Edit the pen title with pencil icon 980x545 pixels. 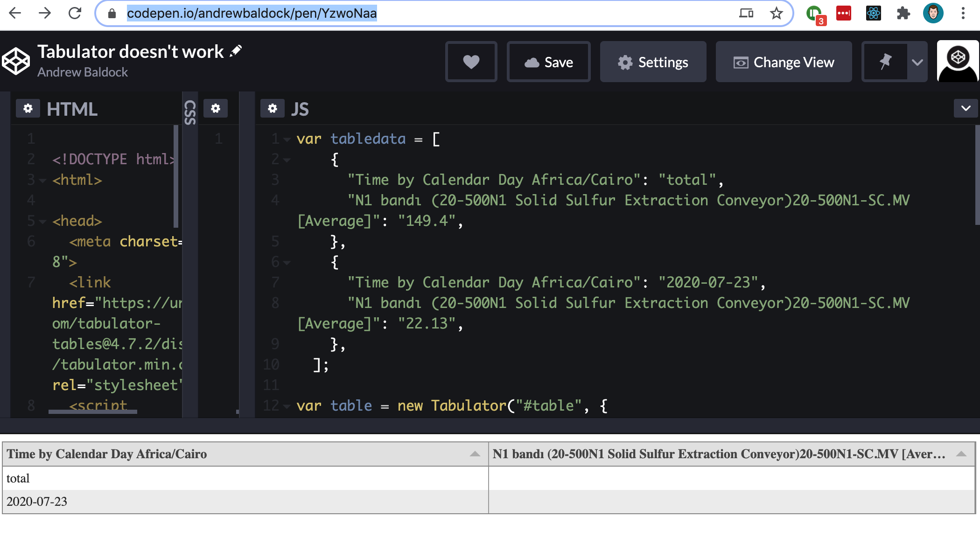tap(236, 51)
